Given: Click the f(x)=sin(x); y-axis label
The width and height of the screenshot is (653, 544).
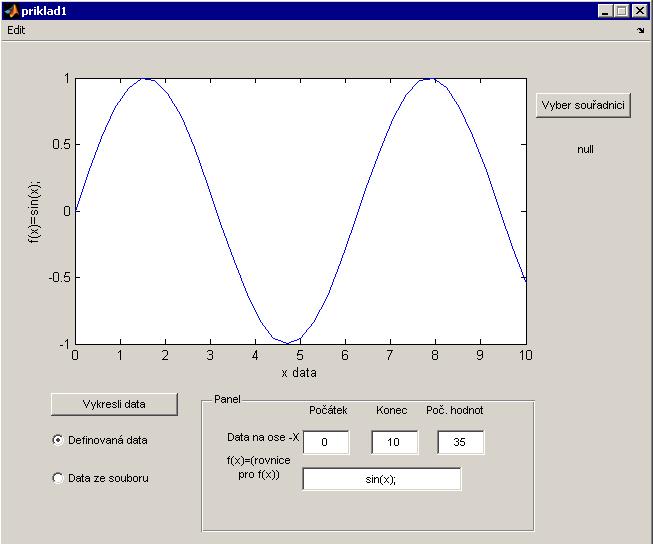Looking at the screenshot, I should click(x=35, y=212).
